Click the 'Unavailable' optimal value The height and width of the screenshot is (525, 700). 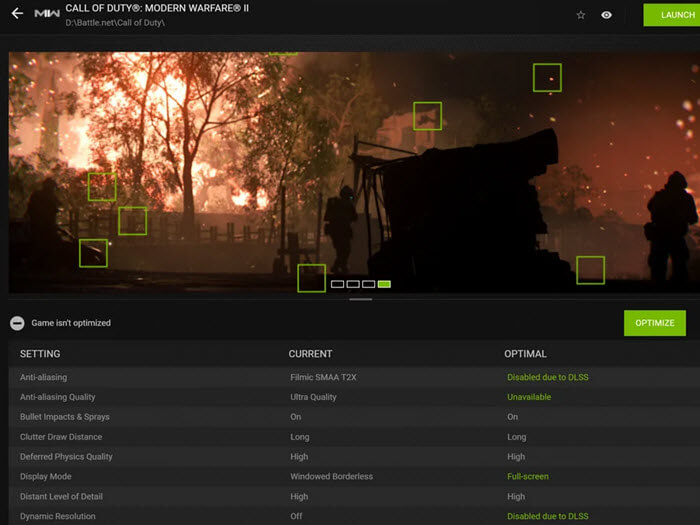coord(529,397)
